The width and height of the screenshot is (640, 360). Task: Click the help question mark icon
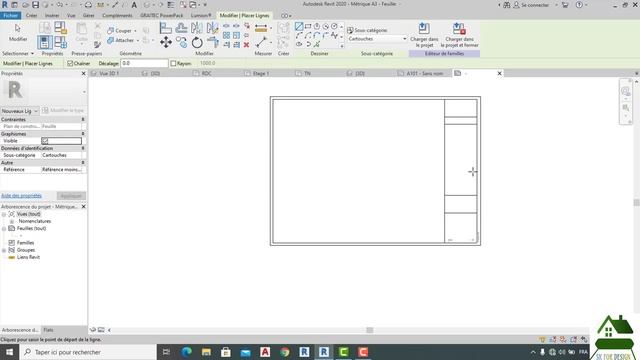(x=579, y=5)
